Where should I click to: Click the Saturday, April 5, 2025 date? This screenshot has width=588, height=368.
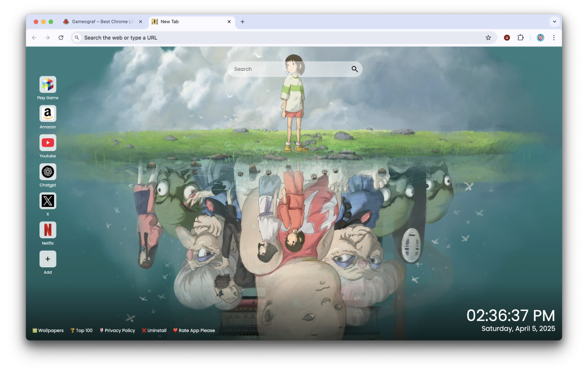[x=518, y=328]
